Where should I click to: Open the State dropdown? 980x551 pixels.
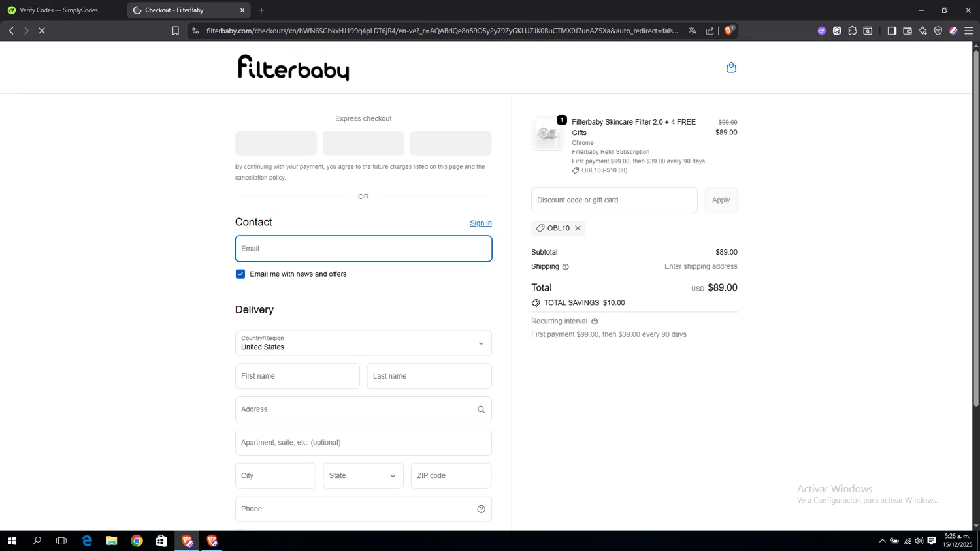[x=363, y=476]
